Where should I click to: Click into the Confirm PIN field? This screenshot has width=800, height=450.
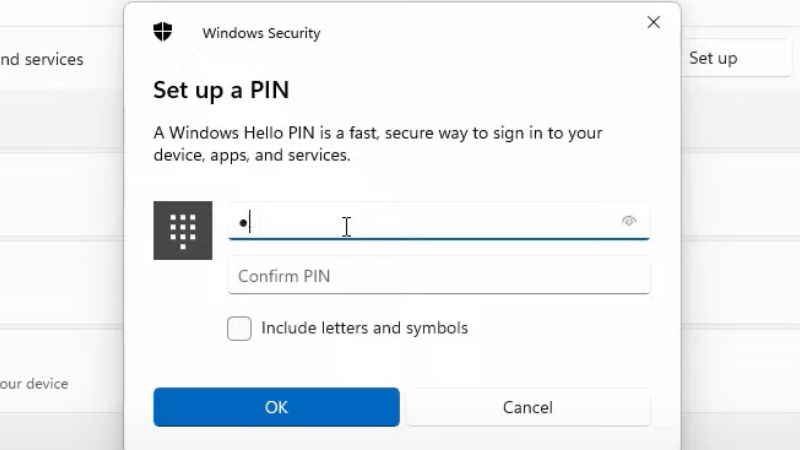coord(439,276)
